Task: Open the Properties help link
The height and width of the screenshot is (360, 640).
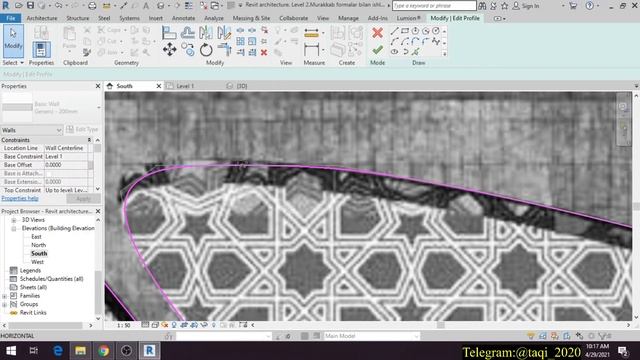Action: tap(20, 198)
